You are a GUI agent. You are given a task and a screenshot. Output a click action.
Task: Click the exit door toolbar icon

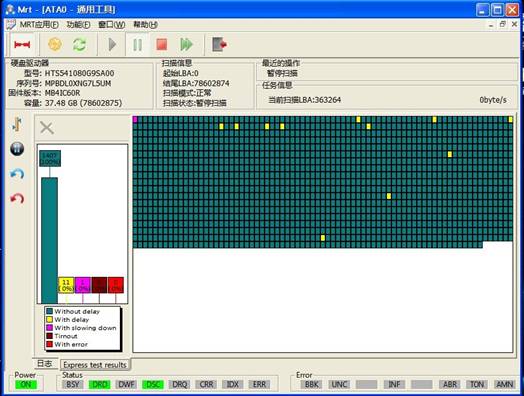pos(220,44)
